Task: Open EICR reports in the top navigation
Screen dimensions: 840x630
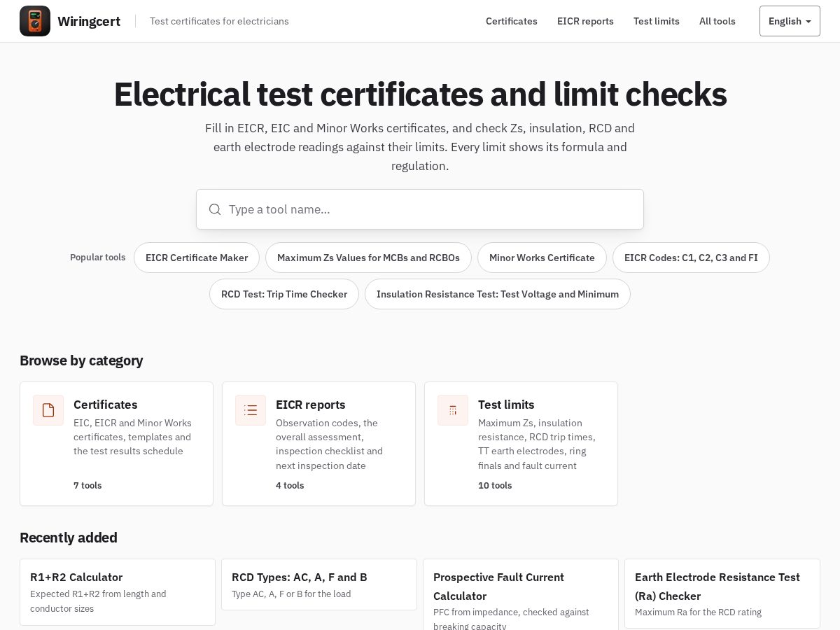Action: coord(585,21)
